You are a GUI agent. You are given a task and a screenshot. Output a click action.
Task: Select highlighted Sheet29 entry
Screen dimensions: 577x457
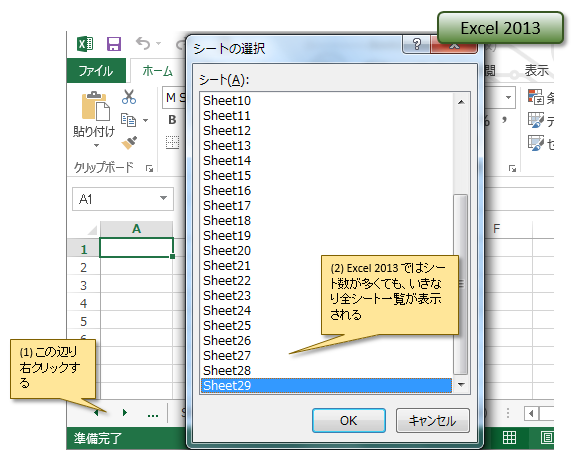point(326,386)
